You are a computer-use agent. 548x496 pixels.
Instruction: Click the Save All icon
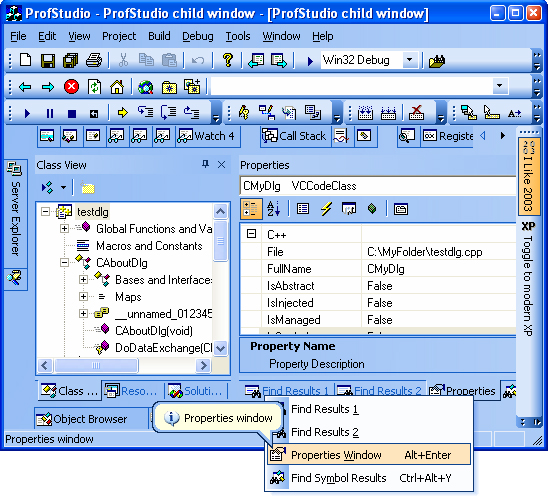(71, 60)
